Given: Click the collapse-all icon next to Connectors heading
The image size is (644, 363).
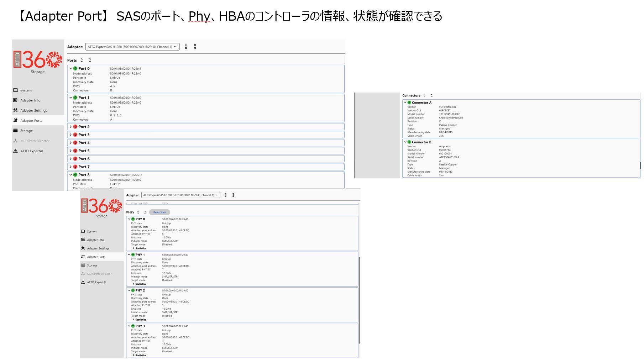Looking at the screenshot, I should [431, 96].
